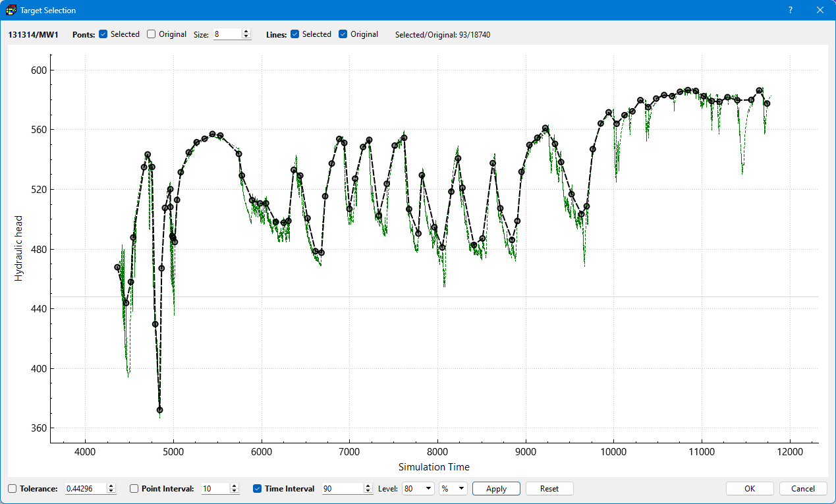Screen dimensions: 836x504
Task: Click the Reset button
Action: [x=549, y=489]
